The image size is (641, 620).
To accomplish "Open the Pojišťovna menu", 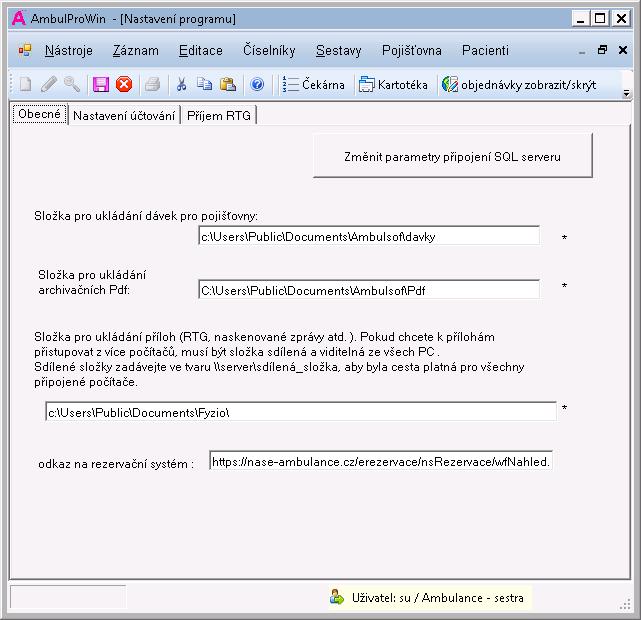I will pyautogui.click(x=412, y=50).
